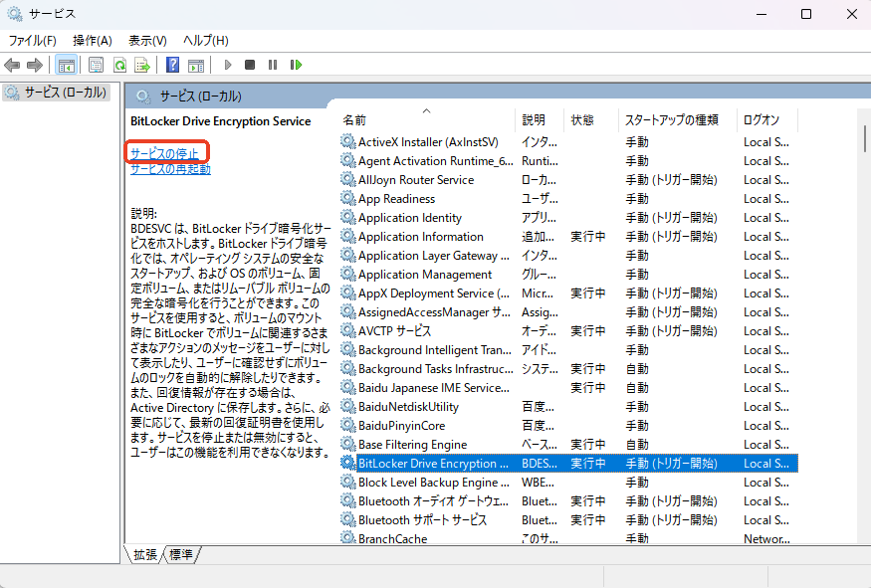Toggle the action pane visibility icon
The image size is (871, 588).
point(196,65)
